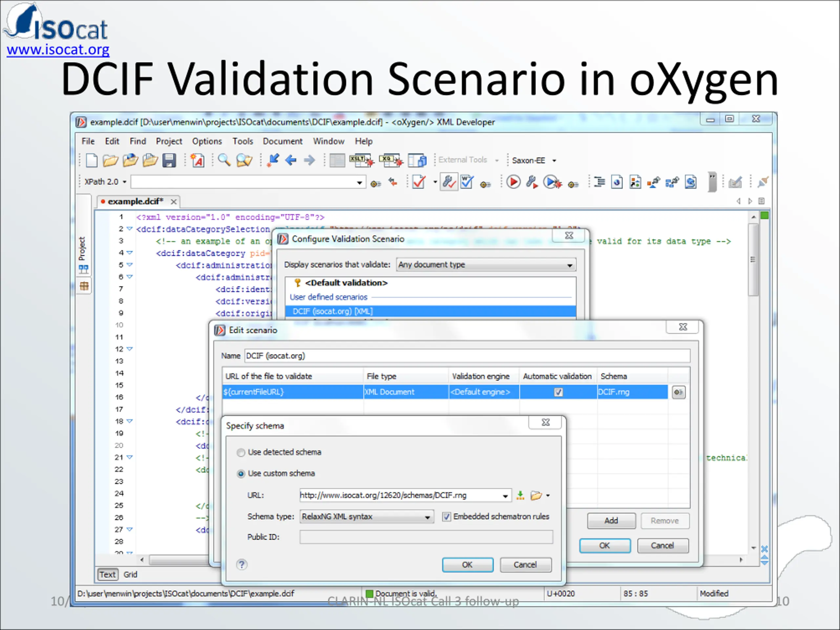Click the blue Back arrow icon
The image size is (840, 630).
tap(291, 160)
